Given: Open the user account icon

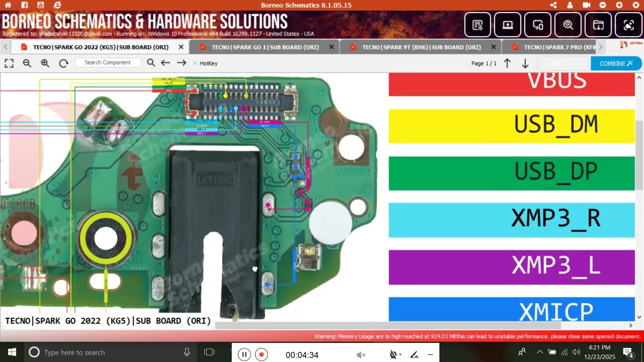Looking at the screenshot, I should point(570,5).
